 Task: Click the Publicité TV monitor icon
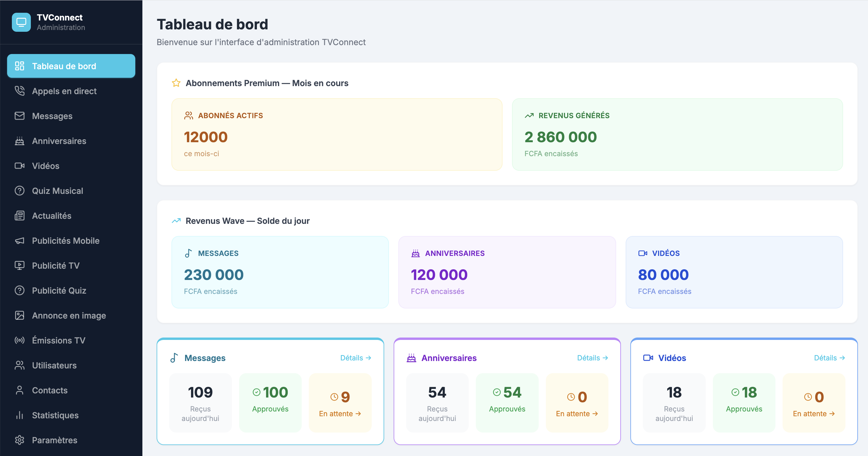20,266
